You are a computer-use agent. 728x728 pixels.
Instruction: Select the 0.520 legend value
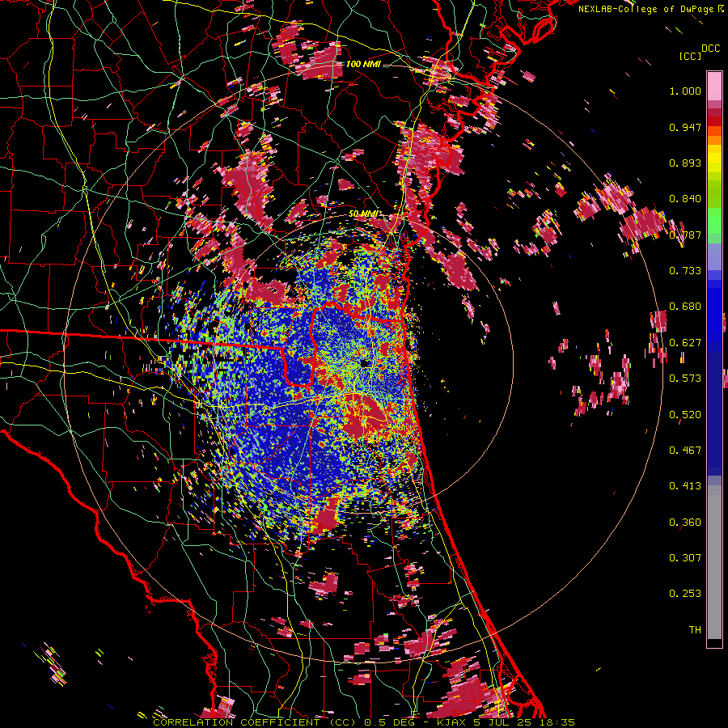tap(685, 415)
